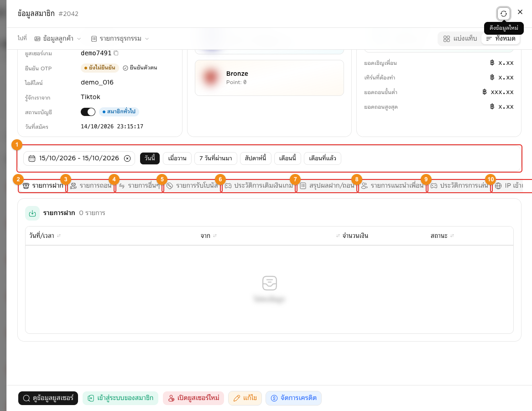The image size is (532, 411).
Task: Click the เปิดยูสเซอร์ใหม่ button
Action: pos(193,398)
